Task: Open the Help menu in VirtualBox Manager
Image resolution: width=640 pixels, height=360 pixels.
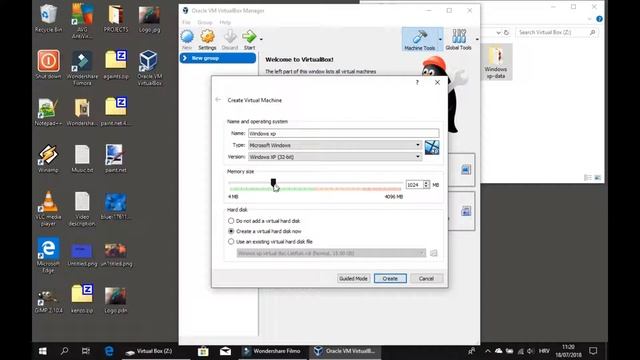Action: point(225,22)
